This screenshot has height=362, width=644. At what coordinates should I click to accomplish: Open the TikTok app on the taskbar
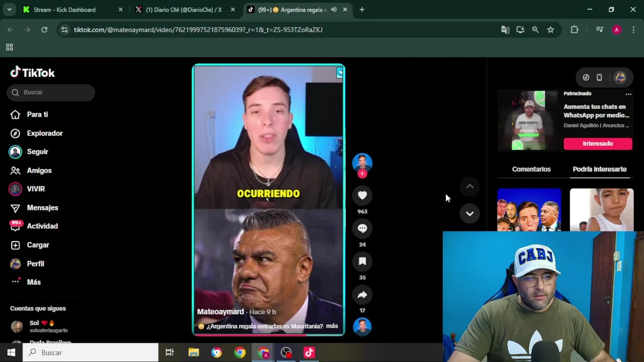pyautogui.click(x=309, y=352)
